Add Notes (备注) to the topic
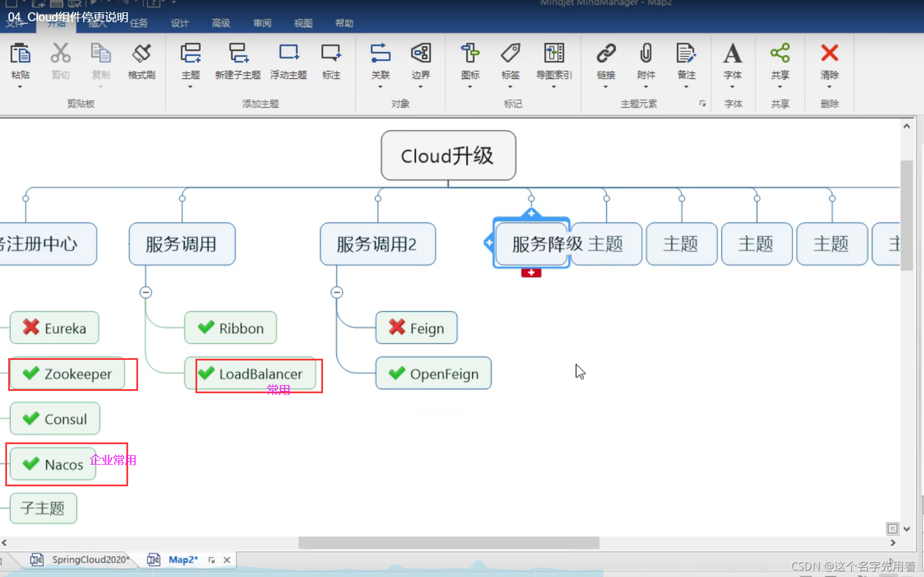Viewport: 924px width, 577px height. [x=686, y=53]
